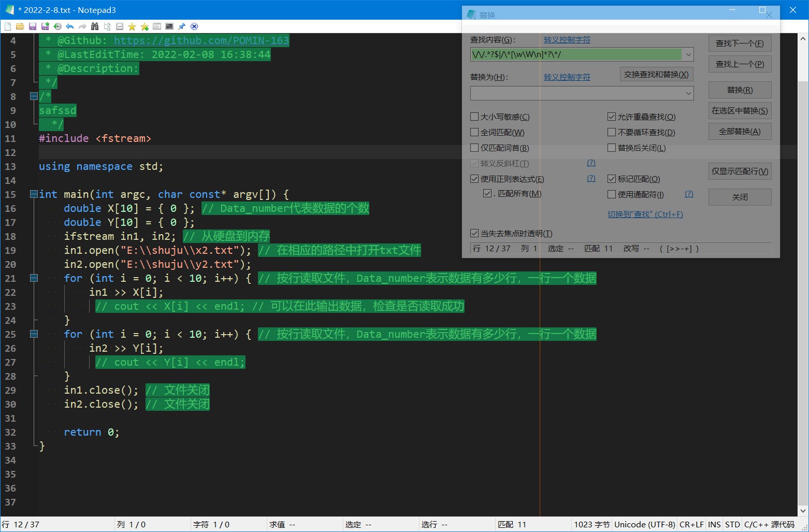Enable whole word matching checkbox
809x532 pixels.
474,132
